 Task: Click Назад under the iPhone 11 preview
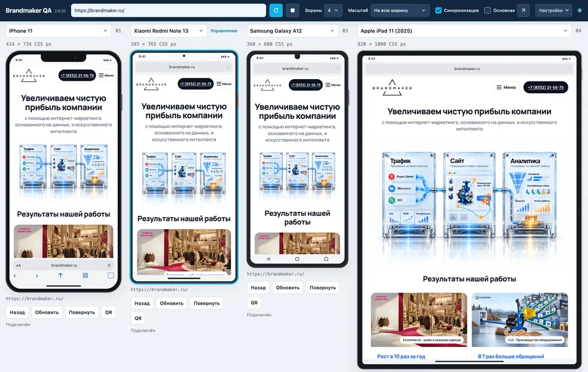17,313
